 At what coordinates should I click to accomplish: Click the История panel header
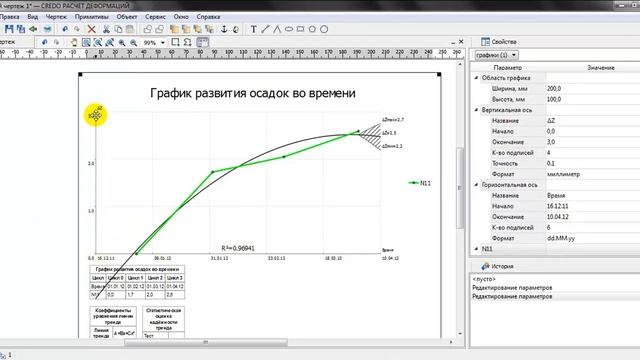pyautogui.click(x=502, y=266)
